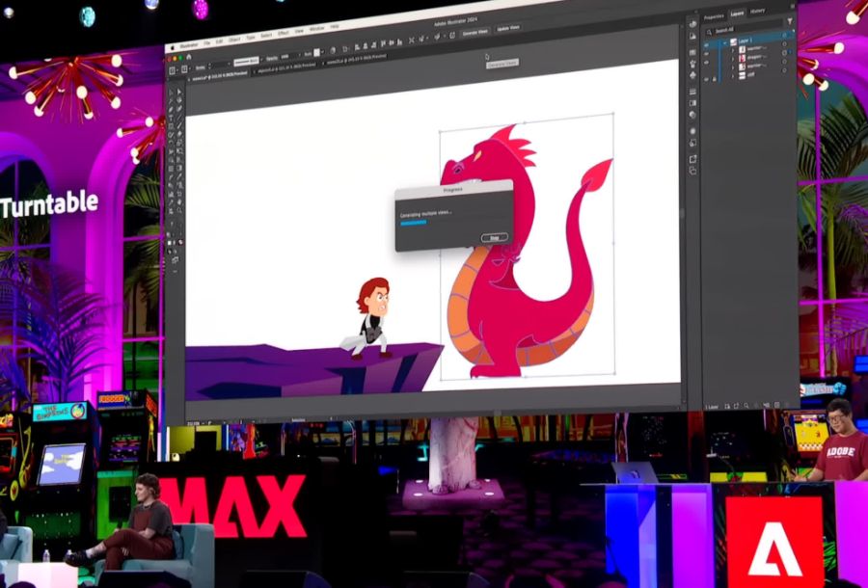
Task: Toggle visibility eye of Layer 1
Action: click(x=706, y=44)
